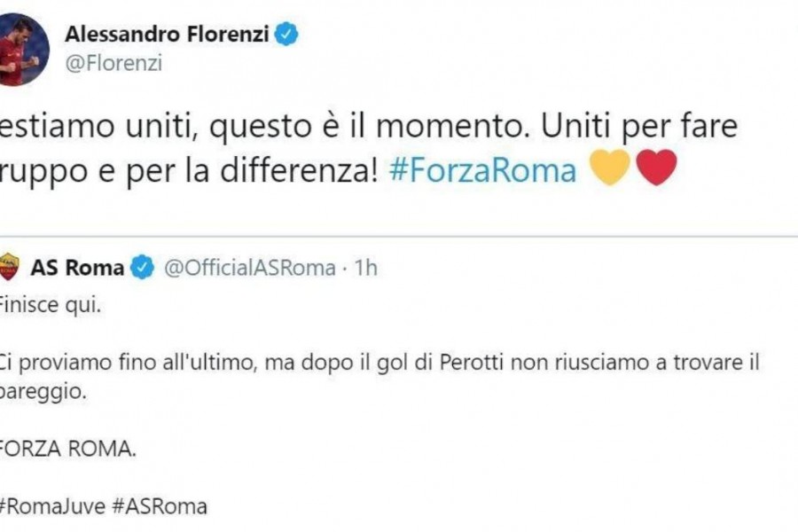The width and height of the screenshot is (798, 532).
Task: Click the 1h timestamp of quoted tweet
Action: [x=366, y=267]
